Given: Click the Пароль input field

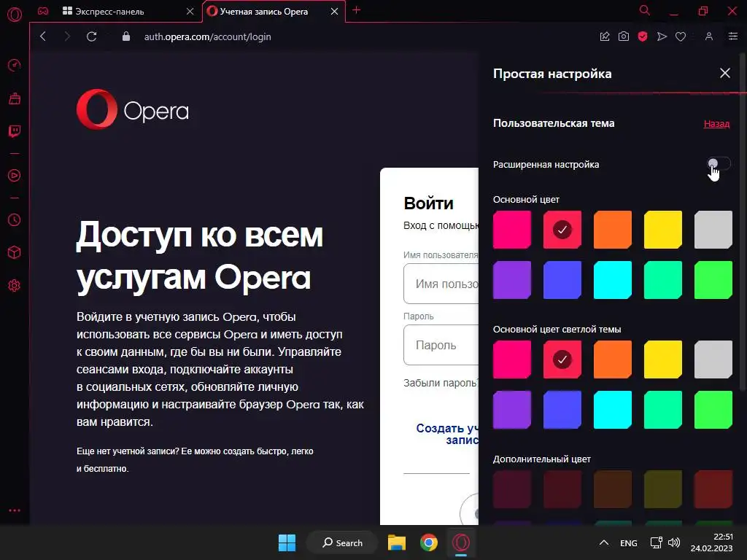Looking at the screenshot, I should pos(441,345).
